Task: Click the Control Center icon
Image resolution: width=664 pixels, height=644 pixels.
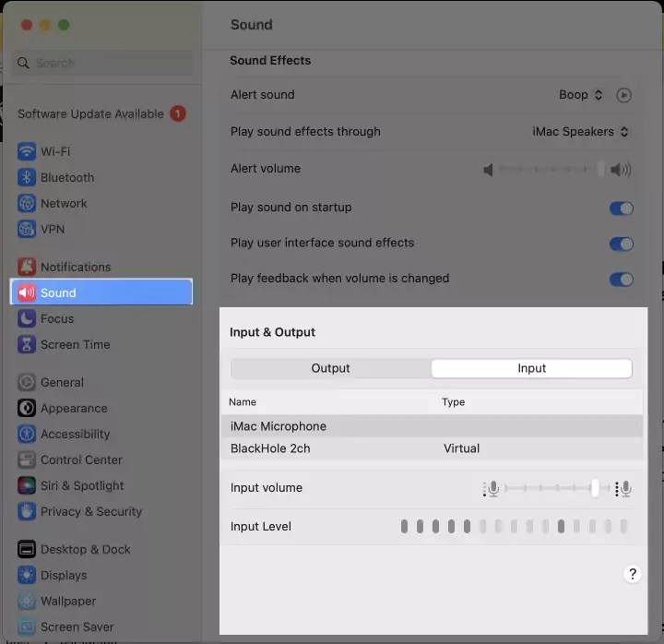Action: (26, 459)
